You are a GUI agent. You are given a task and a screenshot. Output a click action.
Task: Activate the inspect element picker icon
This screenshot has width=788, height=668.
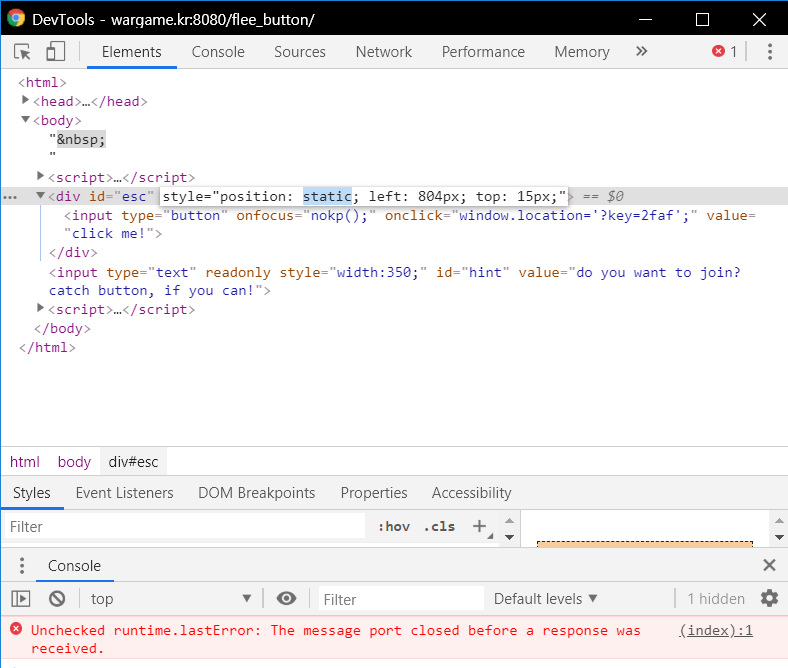[x=22, y=52]
